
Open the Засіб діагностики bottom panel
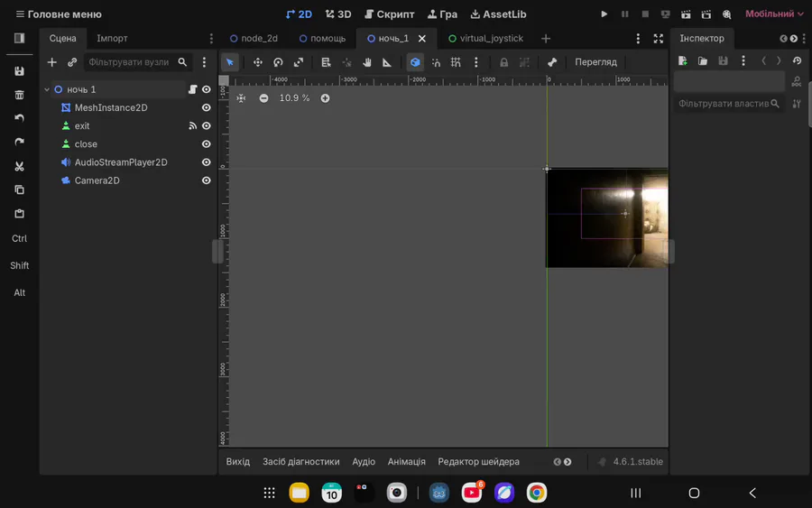pos(300,461)
